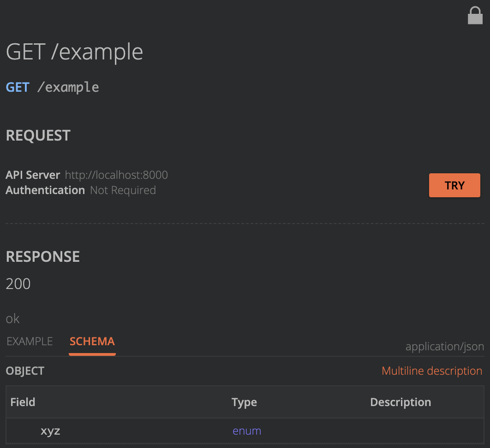The height and width of the screenshot is (448, 490).
Task: Toggle the Multiline description link
Action: tap(432, 371)
